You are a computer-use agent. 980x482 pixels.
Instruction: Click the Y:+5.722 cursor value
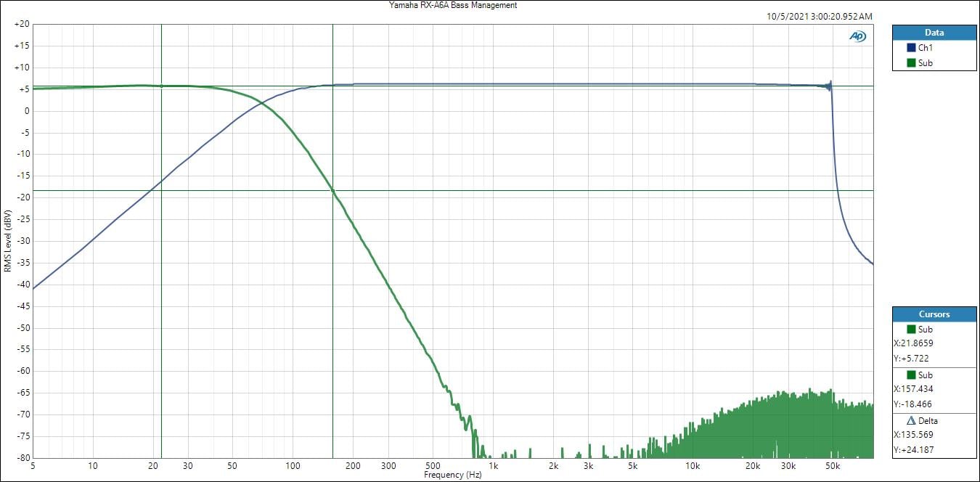pyautogui.click(x=911, y=359)
